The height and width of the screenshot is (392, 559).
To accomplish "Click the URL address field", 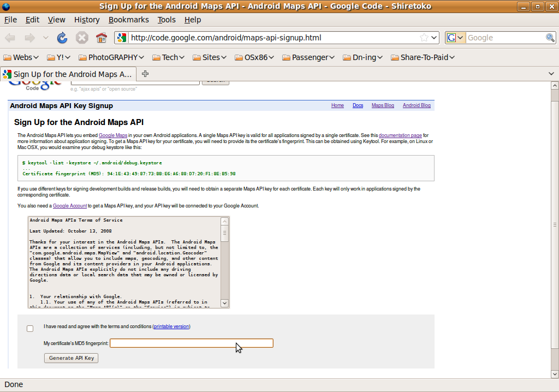I will [273, 38].
